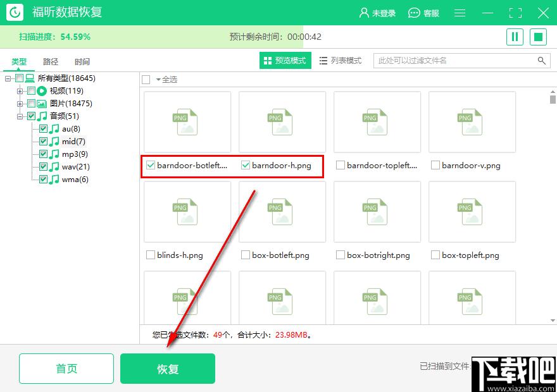This screenshot has width=557, height=392.
Task: Switch to the 路径 tab
Action: (x=51, y=62)
